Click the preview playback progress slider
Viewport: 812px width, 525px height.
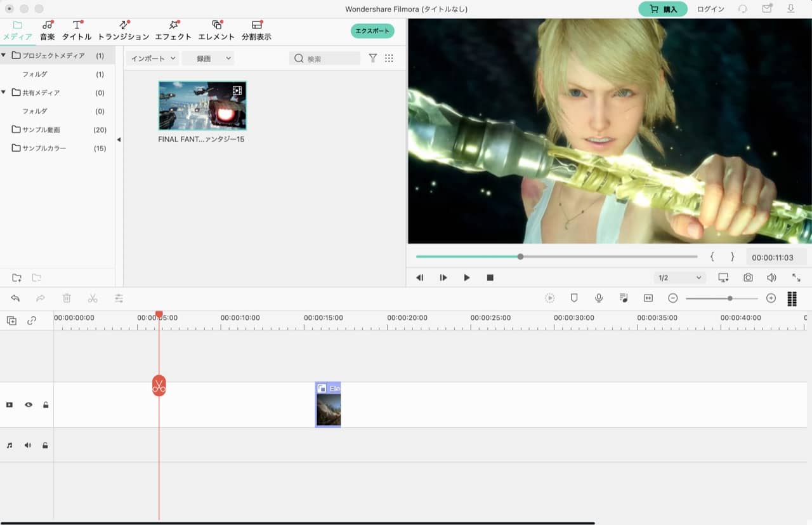tap(556, 256)
